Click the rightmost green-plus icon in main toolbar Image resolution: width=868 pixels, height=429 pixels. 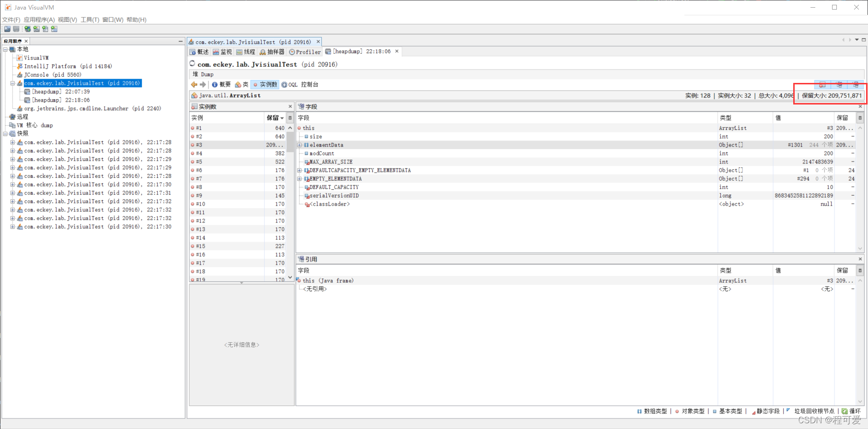pyautogui.click(x=54, y=29)
